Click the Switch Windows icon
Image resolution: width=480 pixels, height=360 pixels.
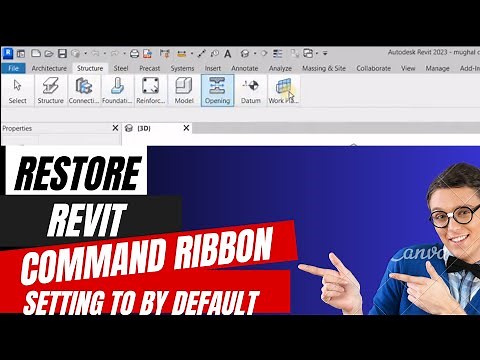308,53
